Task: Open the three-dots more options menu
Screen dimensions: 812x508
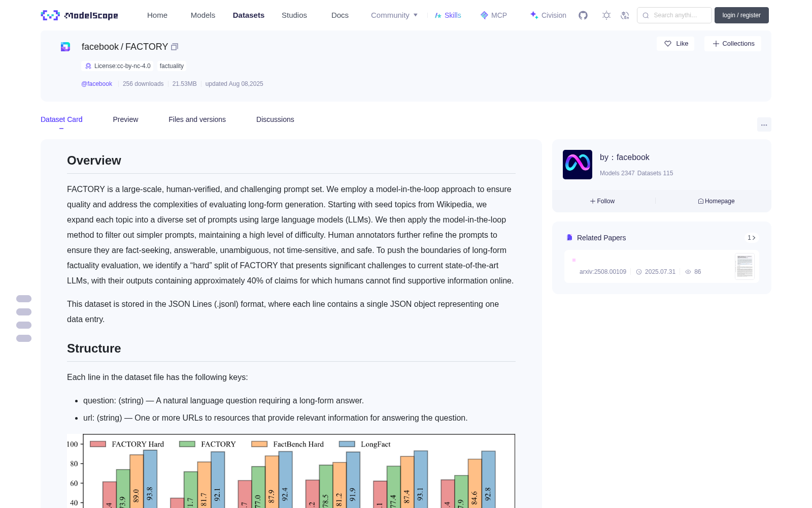Action: click(x=764, y=124)
